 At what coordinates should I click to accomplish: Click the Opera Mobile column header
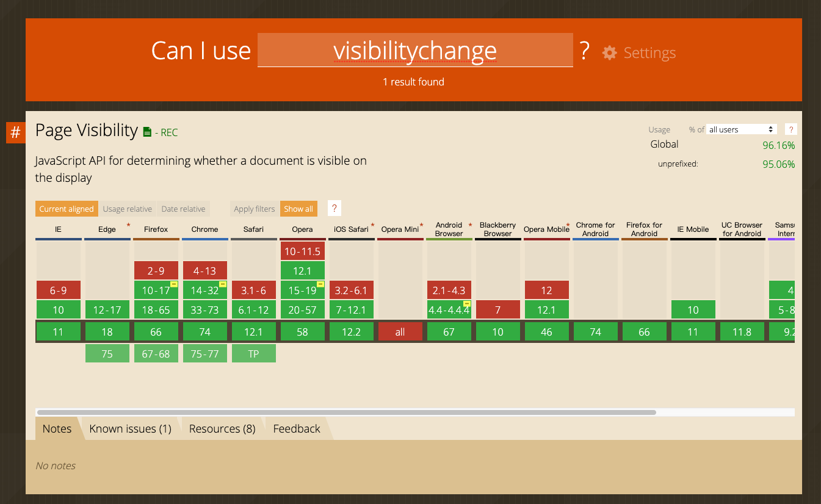point(546,229)
